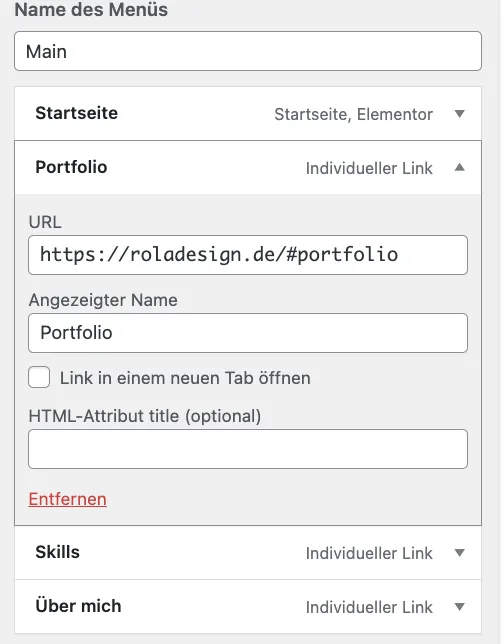Select the Über mich menu item title
This screenshot has width=502, height=644.
pos(78,605)
